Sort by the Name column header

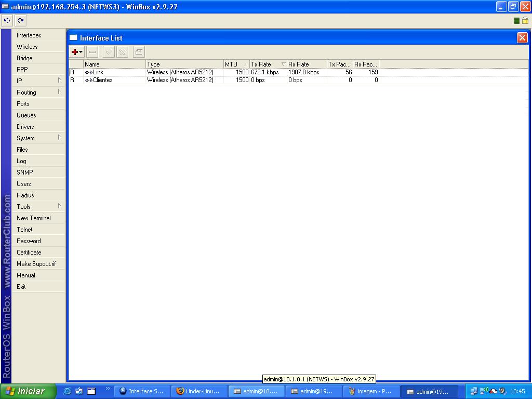pos(114,64)
